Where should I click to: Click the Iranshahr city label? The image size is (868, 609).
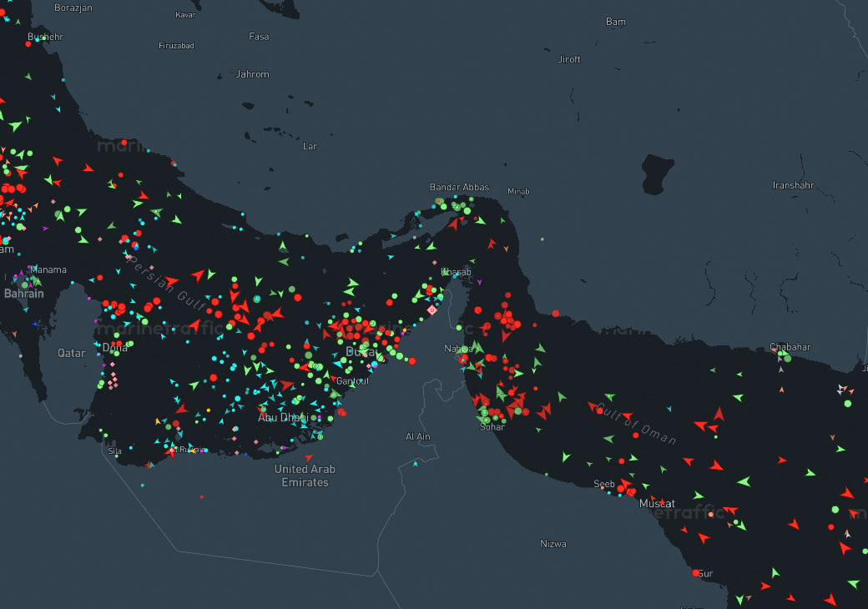793,185
